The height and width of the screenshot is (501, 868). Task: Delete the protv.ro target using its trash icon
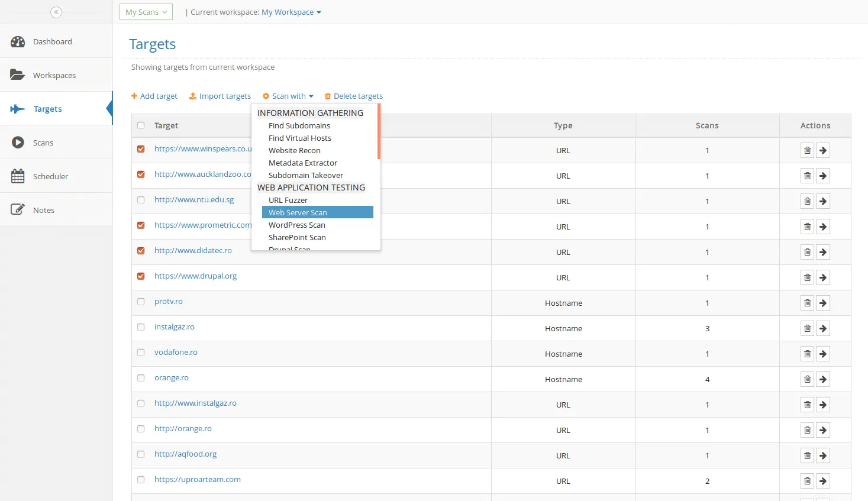[x=807, y=302]
